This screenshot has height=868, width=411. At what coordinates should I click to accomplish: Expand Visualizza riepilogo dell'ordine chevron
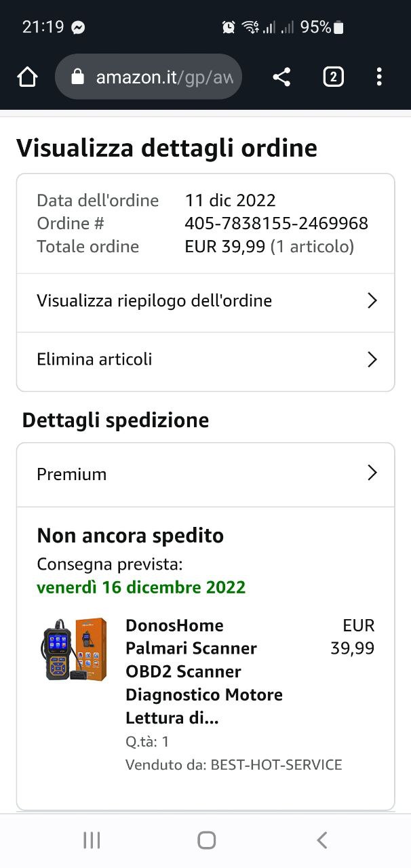tap(372, 300)
